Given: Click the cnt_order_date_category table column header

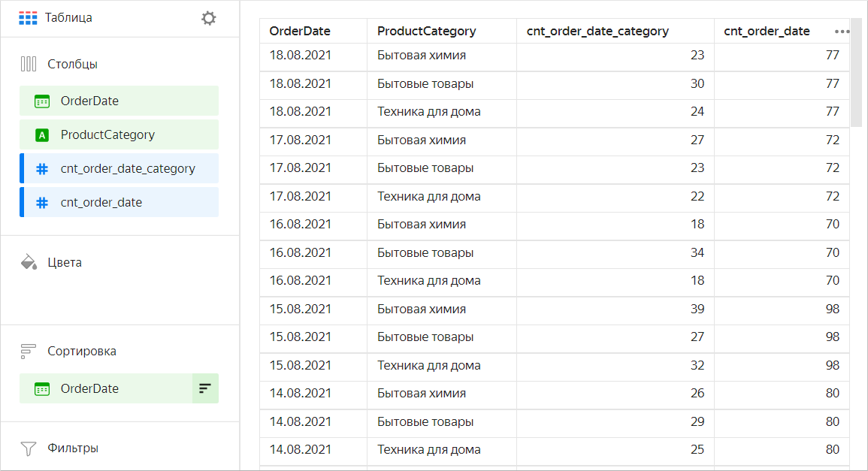Looking at the screenshot, I should tap(597, 31).
